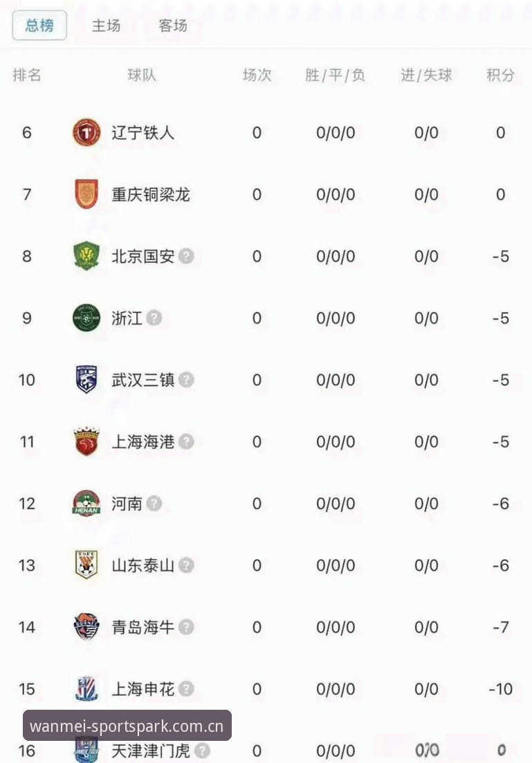Select the 北京国安 green badge

tap(86, 255)
